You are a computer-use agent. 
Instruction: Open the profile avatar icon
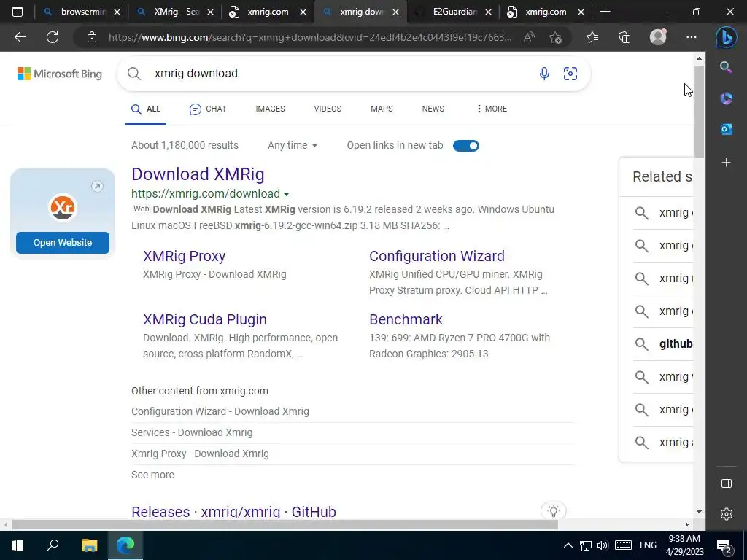point(658,37)
